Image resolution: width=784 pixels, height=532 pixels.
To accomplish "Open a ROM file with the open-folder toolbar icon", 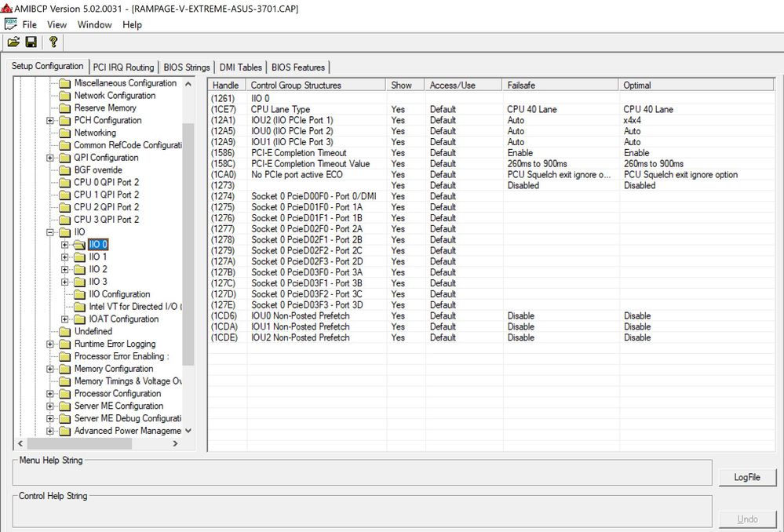I will (13, 42).
